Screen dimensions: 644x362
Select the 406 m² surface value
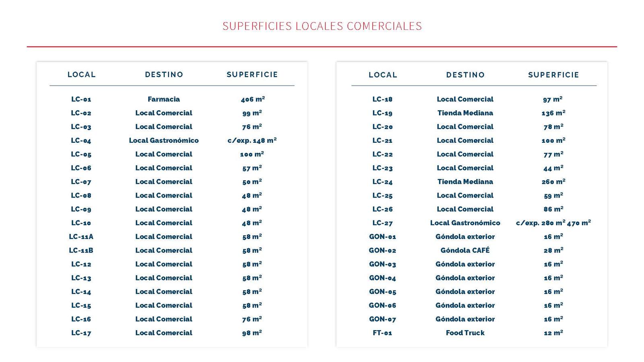pyautogui.click(x=252, y=99)
